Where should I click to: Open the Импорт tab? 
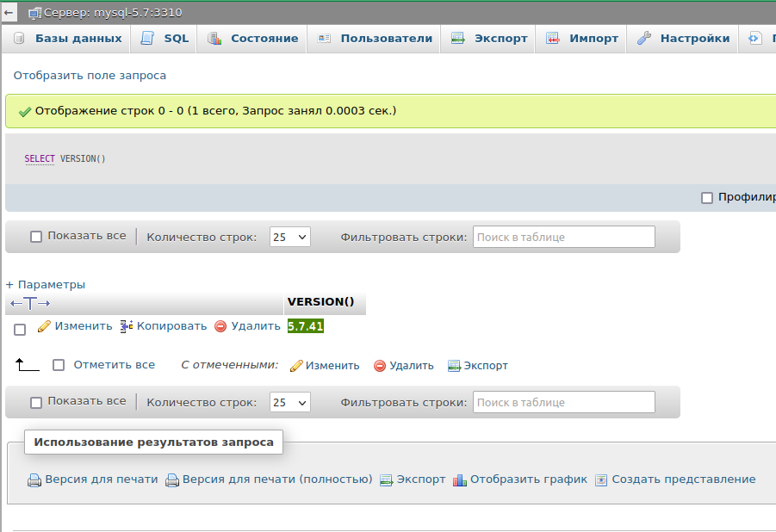tap(581, 39)
